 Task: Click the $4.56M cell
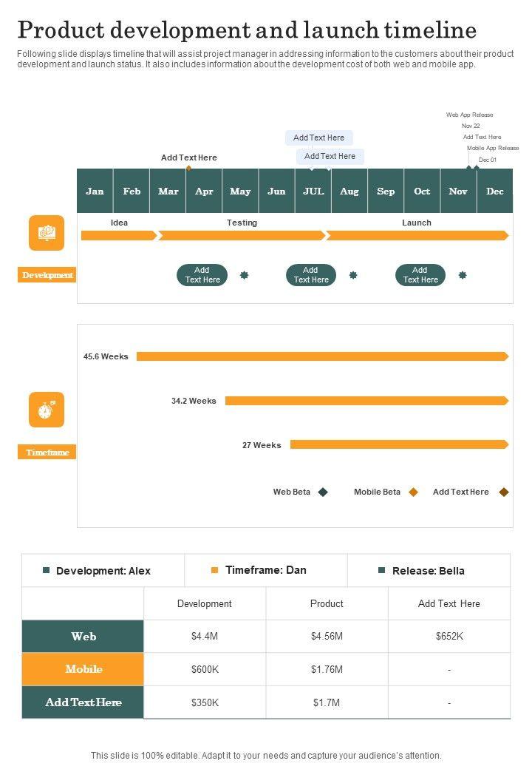327,636
